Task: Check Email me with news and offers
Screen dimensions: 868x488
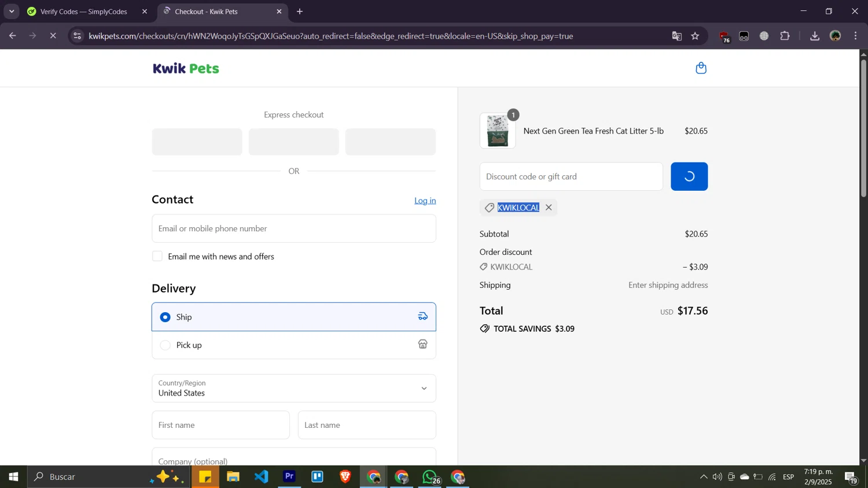Action: tap(157, 256)
